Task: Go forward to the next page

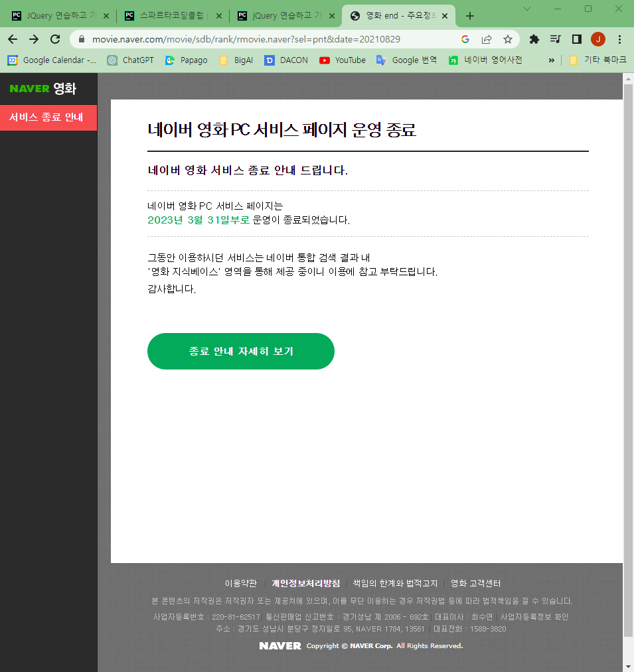Action: [34, 39]
